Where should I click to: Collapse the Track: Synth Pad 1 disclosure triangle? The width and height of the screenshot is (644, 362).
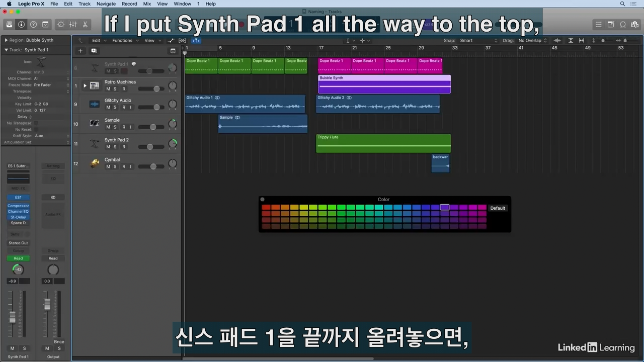click(6, 50)
